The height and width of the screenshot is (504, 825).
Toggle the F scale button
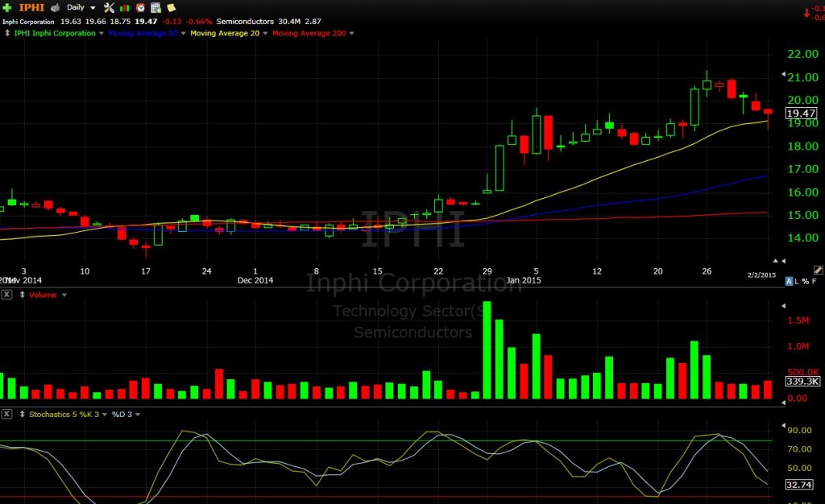[814, 281]
